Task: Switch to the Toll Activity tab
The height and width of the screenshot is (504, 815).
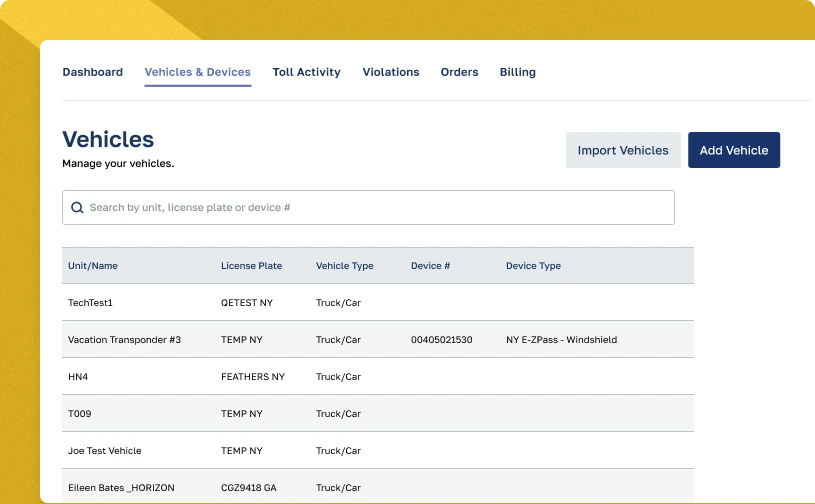Action: [x=306, y=72]
